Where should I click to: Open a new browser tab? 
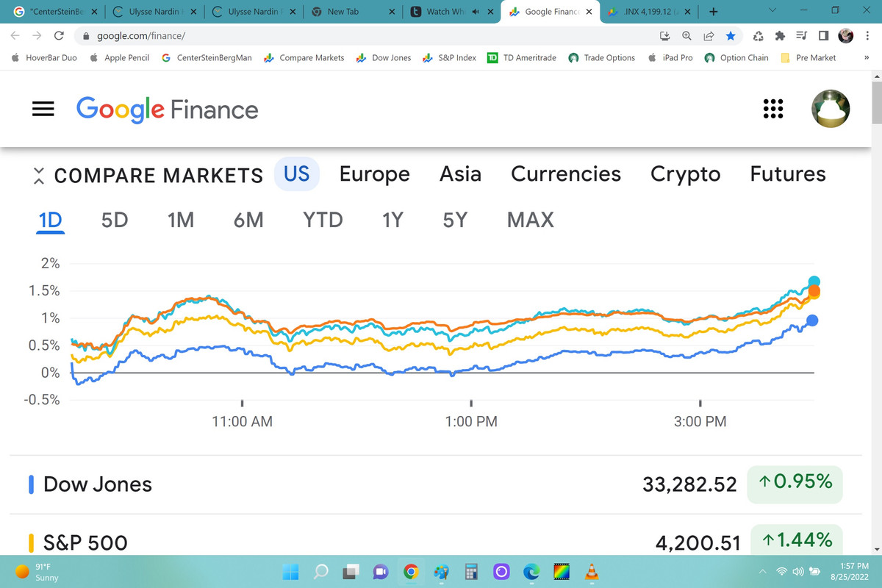coord(713,12)
